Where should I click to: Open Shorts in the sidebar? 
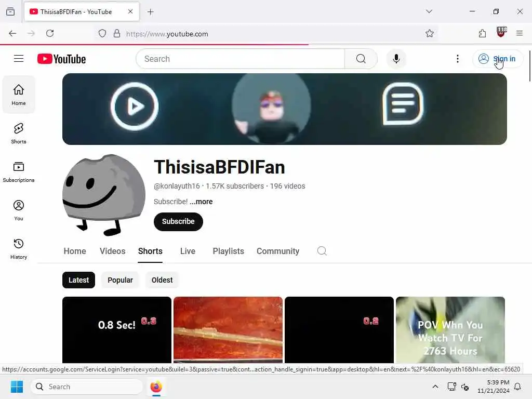pos(19,134)
